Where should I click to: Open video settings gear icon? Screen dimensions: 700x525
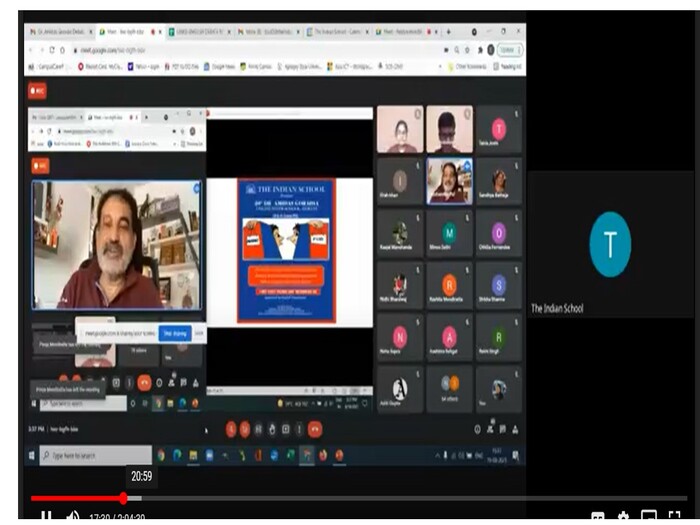pos(623,517)
